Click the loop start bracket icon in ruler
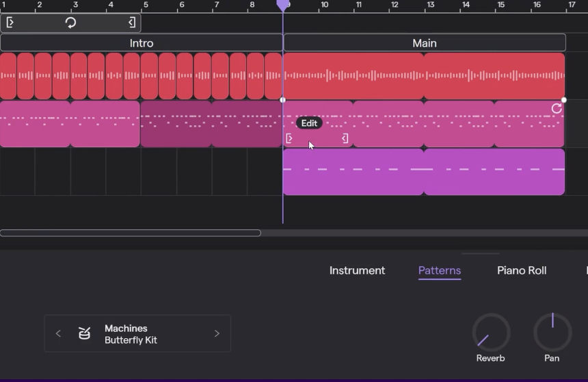 coord(10,23)
